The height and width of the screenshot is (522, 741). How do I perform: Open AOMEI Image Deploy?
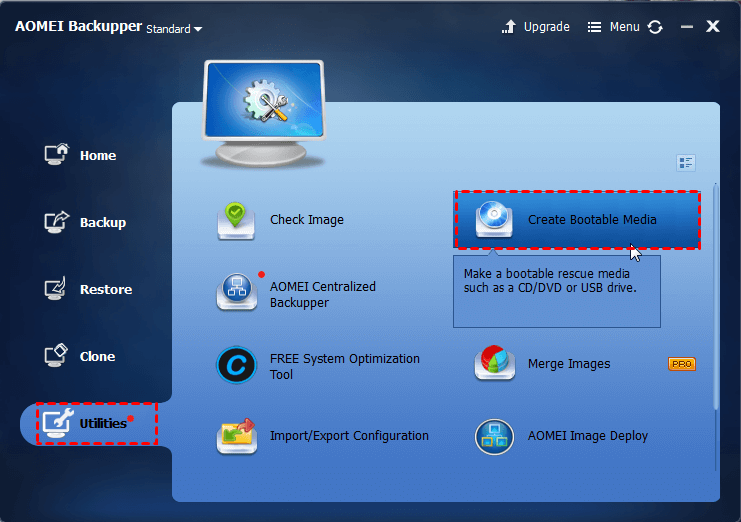pyautogui.click(x=588, y=436)
